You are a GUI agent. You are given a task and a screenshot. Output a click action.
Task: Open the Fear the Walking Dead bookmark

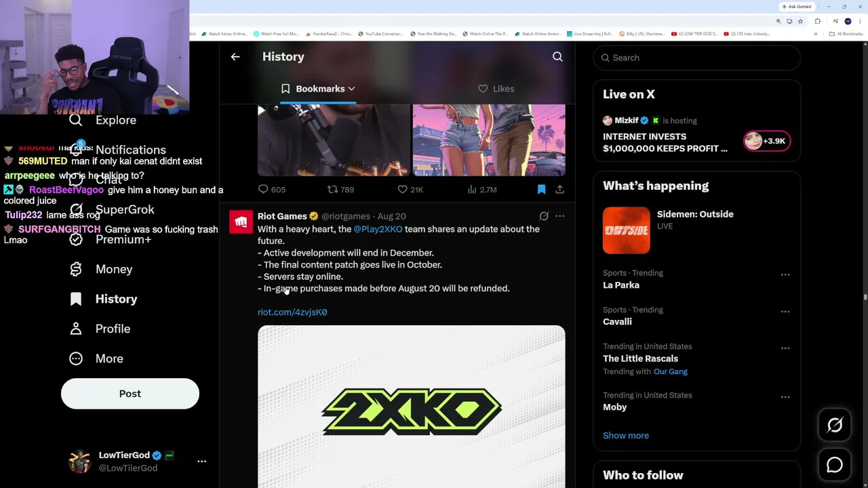pyautogui.click(x=433, y=34)
